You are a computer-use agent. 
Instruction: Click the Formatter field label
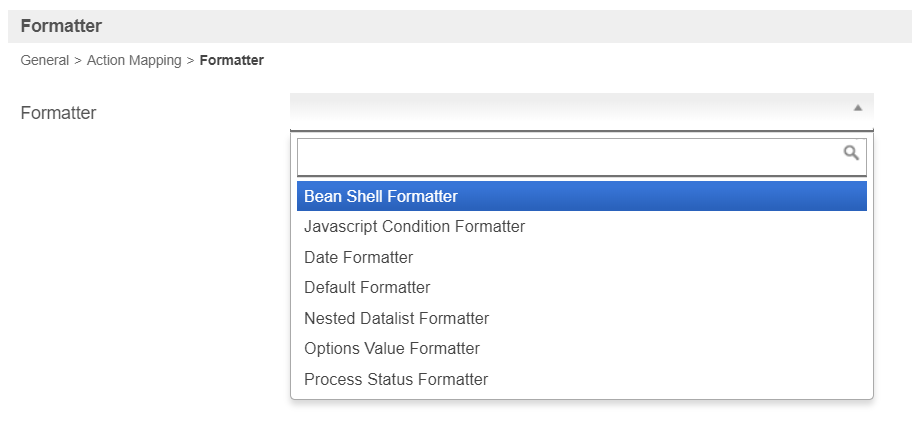[58, 114]
